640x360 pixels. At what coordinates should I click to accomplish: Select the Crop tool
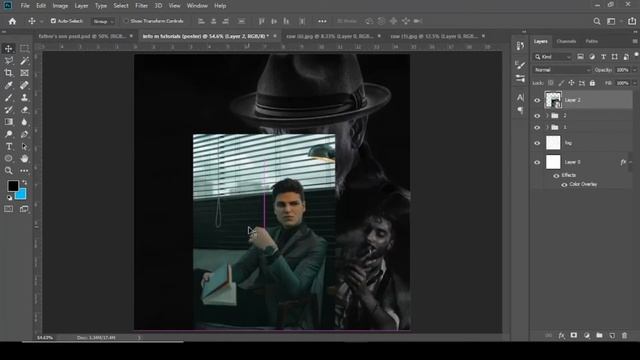(9, 73)
